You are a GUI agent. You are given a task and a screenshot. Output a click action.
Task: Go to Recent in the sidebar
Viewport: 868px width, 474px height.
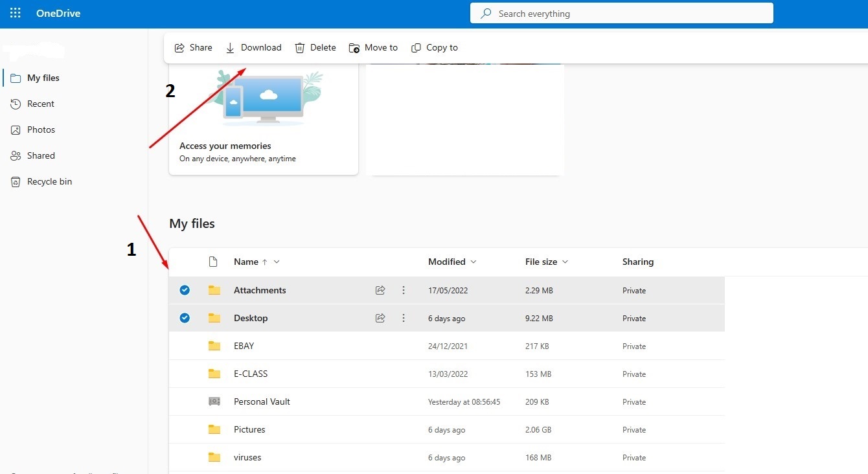coord(40,104)
